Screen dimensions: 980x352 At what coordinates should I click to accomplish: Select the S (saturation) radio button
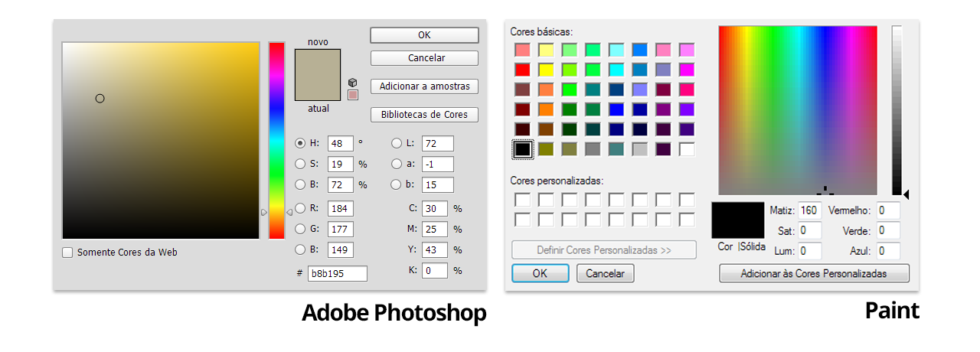click(300, 164)
